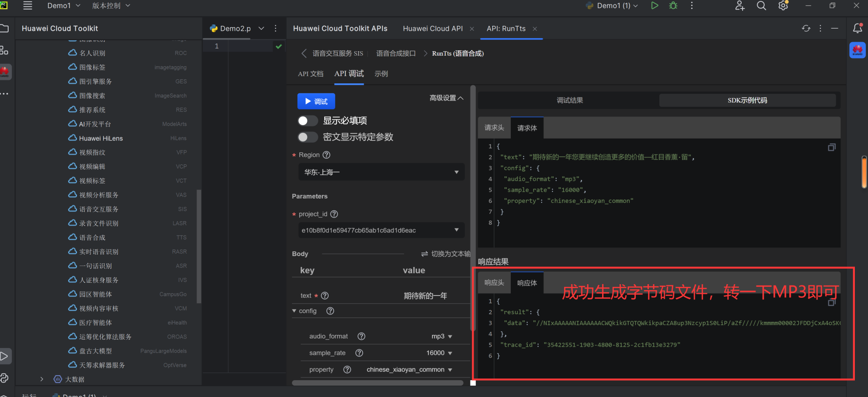
Task: Close the API: RunTts tab
Action: 535,29
